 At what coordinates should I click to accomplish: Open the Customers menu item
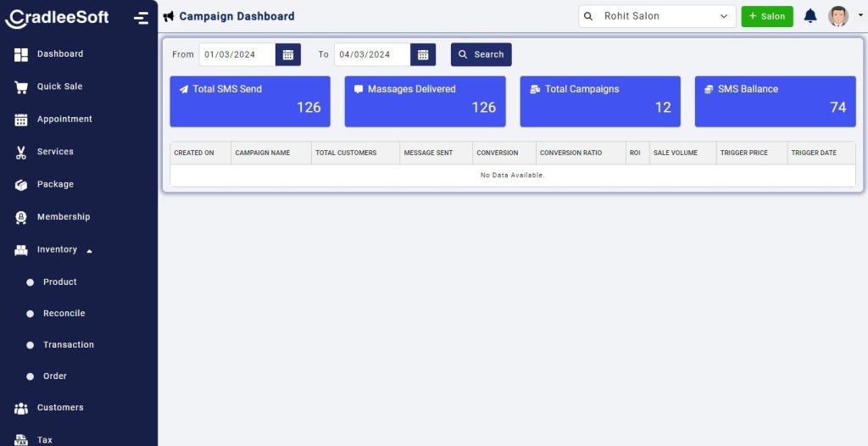59,408
